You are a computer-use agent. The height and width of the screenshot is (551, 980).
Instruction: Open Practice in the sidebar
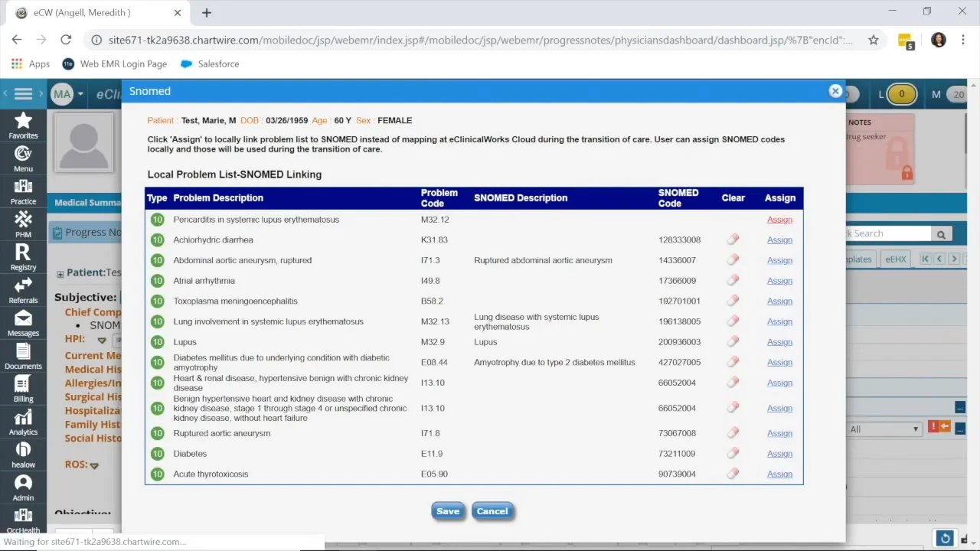coord(23,192)
